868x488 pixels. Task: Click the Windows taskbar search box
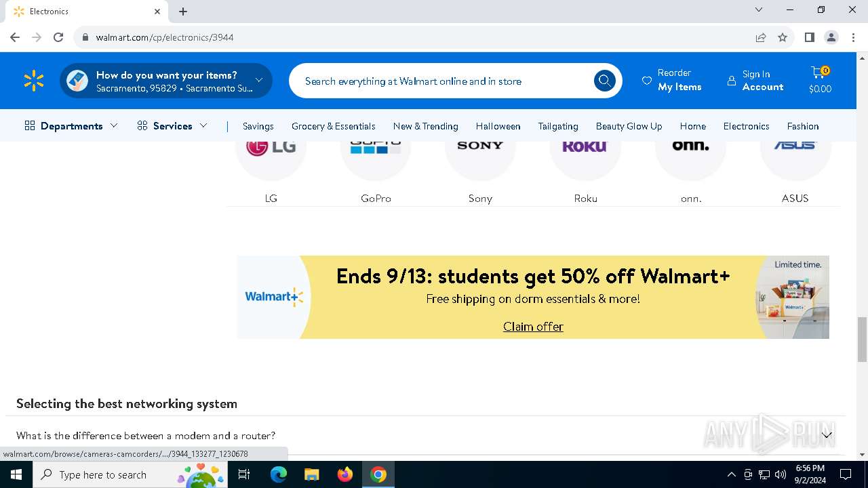130,474
